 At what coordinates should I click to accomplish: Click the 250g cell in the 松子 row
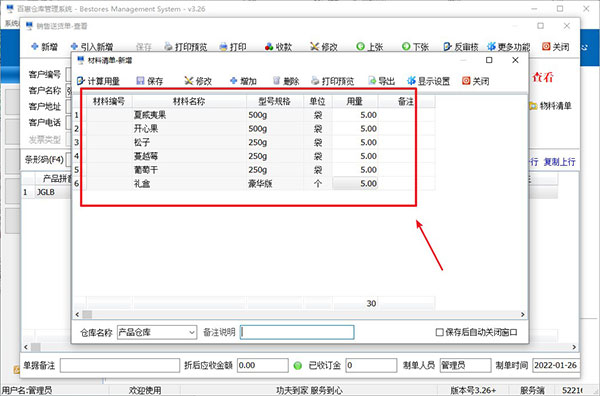(x=275, y=142)
